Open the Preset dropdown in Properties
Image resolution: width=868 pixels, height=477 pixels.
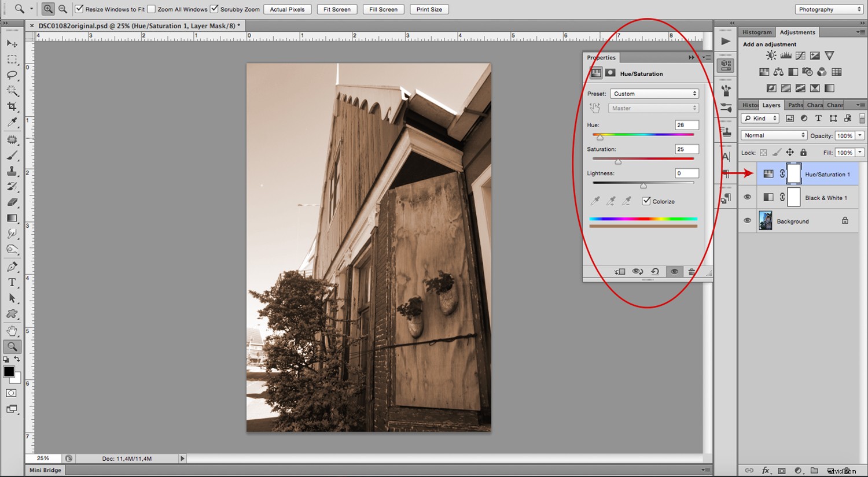coord(654,93)
